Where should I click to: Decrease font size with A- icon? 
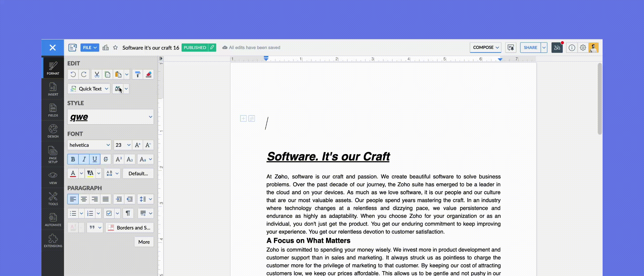click(148, 145)
